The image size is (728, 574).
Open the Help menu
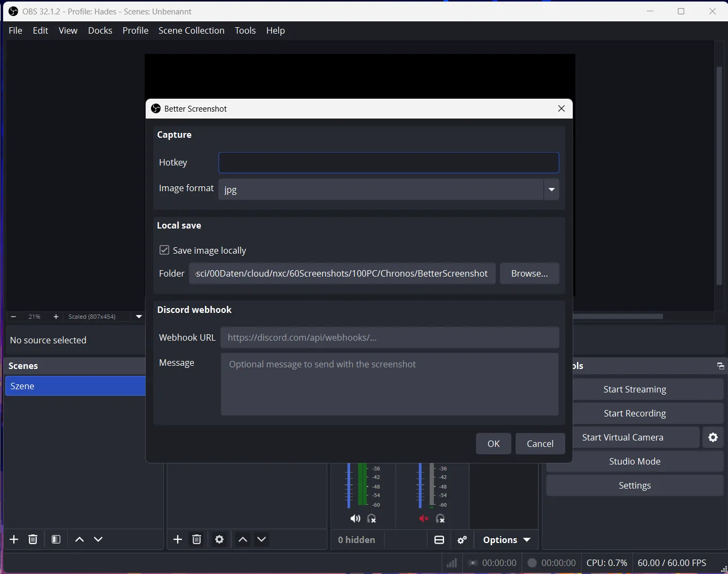click(275, 30)
